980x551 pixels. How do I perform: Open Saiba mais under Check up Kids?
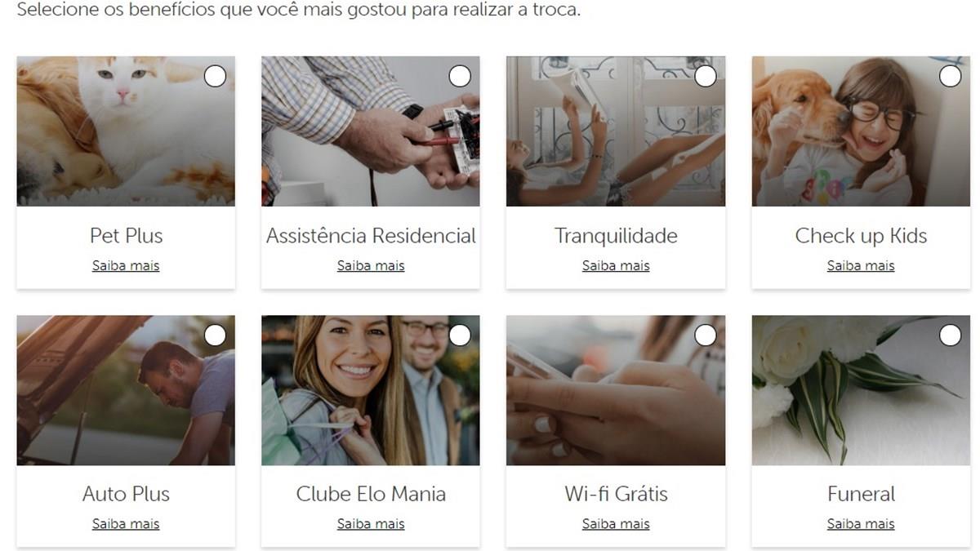861,265
